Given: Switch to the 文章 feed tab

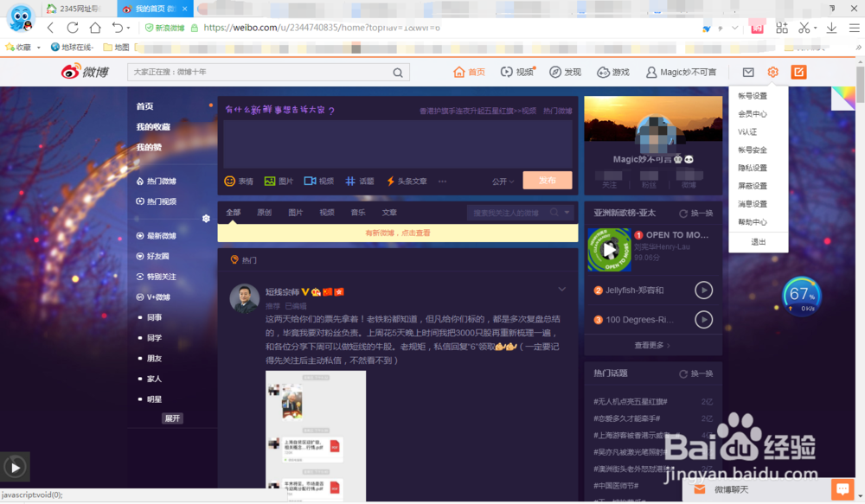Looking at the screenshot, I should tap(389, 213).
